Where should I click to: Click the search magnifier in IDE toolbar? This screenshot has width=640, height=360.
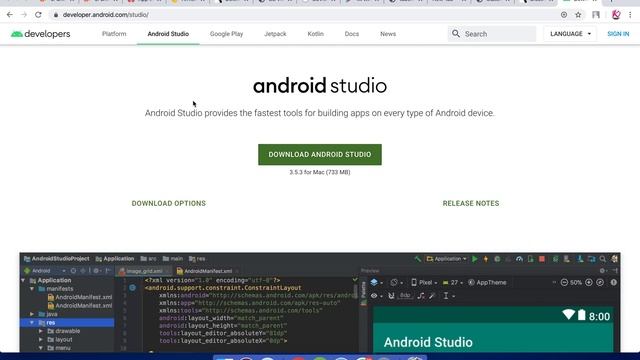pyautogui.click(x=602, y=259)
